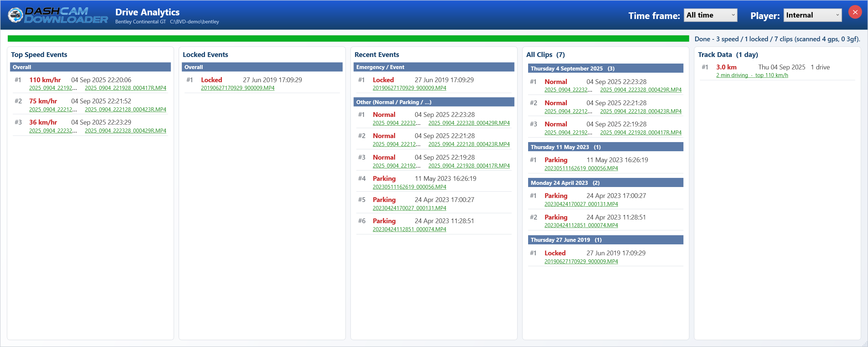
Task: Open 20230424112851_000074.MP4 link in All Clips
Action: coord(581,225)
